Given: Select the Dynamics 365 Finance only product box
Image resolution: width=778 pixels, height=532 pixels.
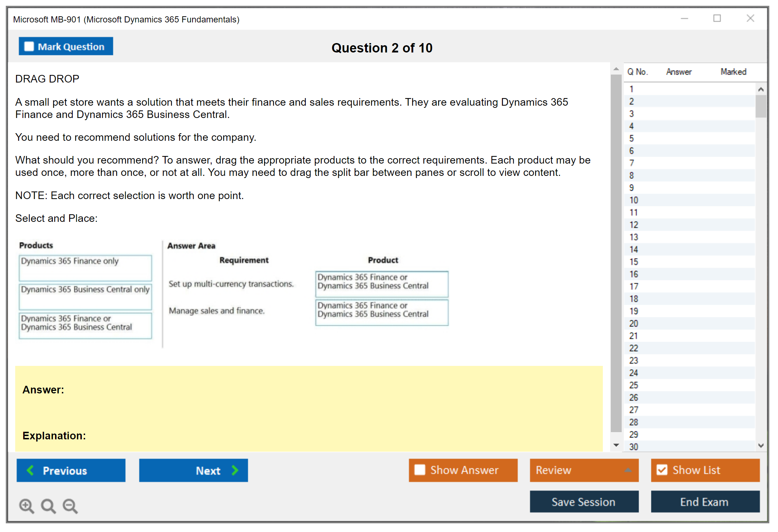Looking at the screenshot, I should [85, 268].
